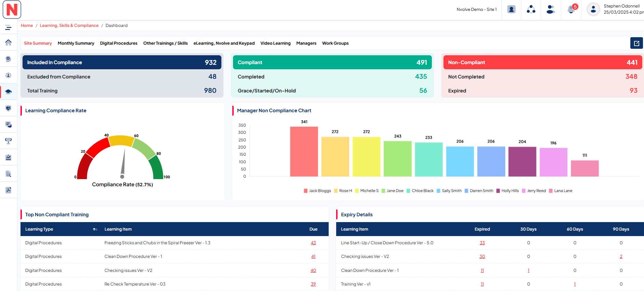Click the Nvolve N logo
Screen dimensions: 644x291
coord(12,10)
